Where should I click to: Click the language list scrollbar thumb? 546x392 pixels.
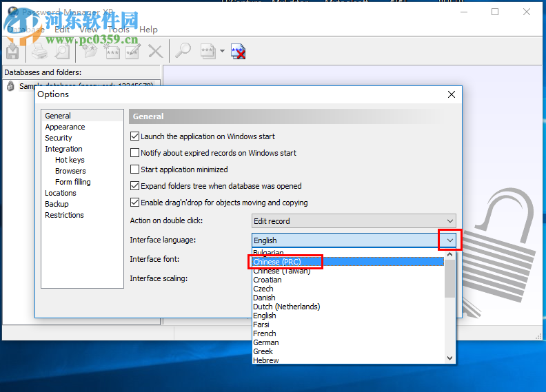tap(450, 278)
